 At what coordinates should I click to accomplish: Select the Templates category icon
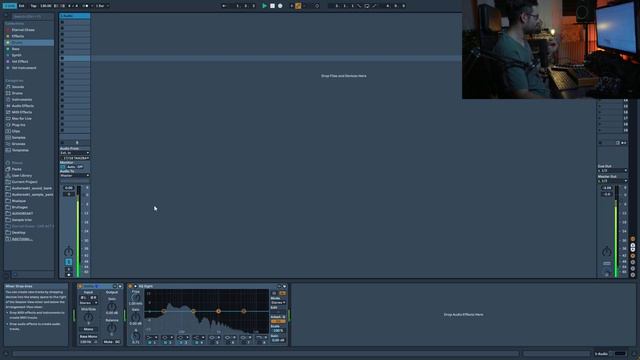[8, 150]
